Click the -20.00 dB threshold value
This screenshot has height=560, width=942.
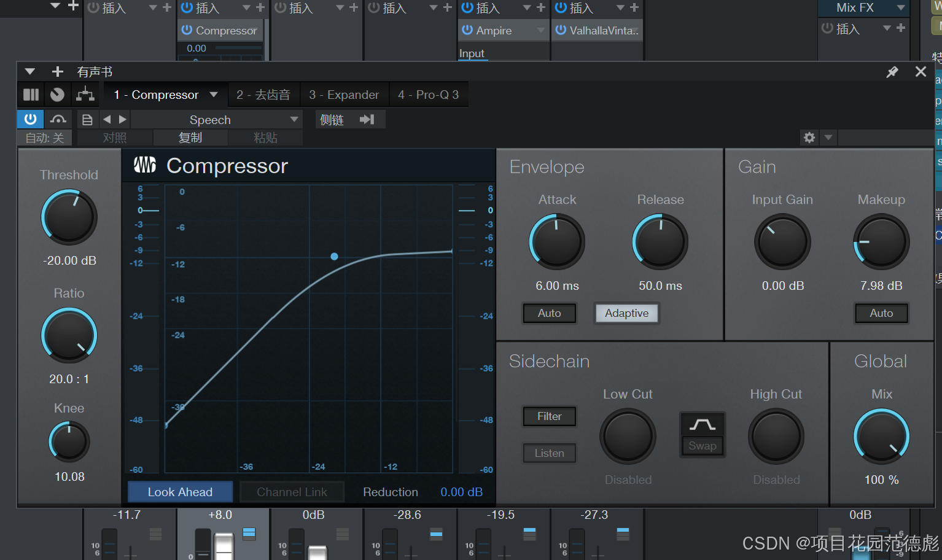[69, 260]
